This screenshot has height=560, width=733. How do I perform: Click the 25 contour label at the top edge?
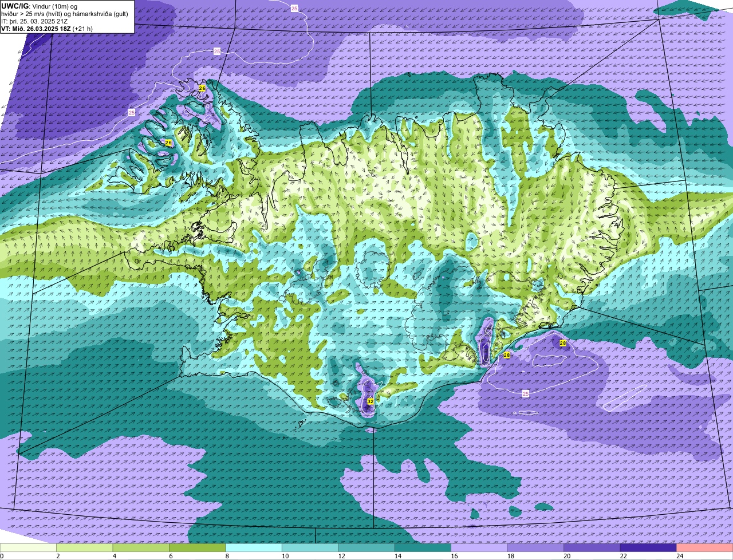point(294,8)
